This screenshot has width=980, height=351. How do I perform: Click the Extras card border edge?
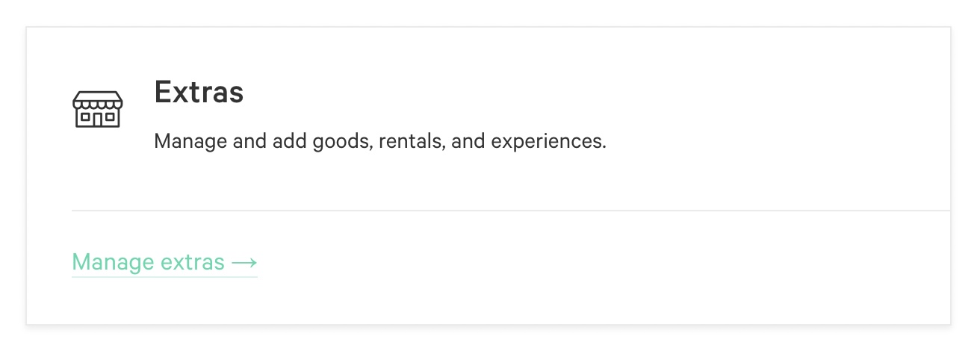coord(27,175)
